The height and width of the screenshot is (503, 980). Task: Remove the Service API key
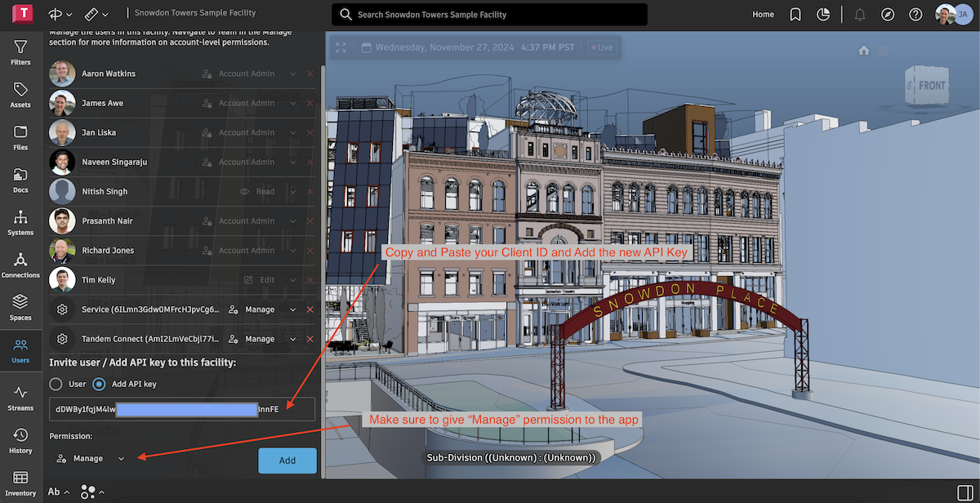pos(310,309)
